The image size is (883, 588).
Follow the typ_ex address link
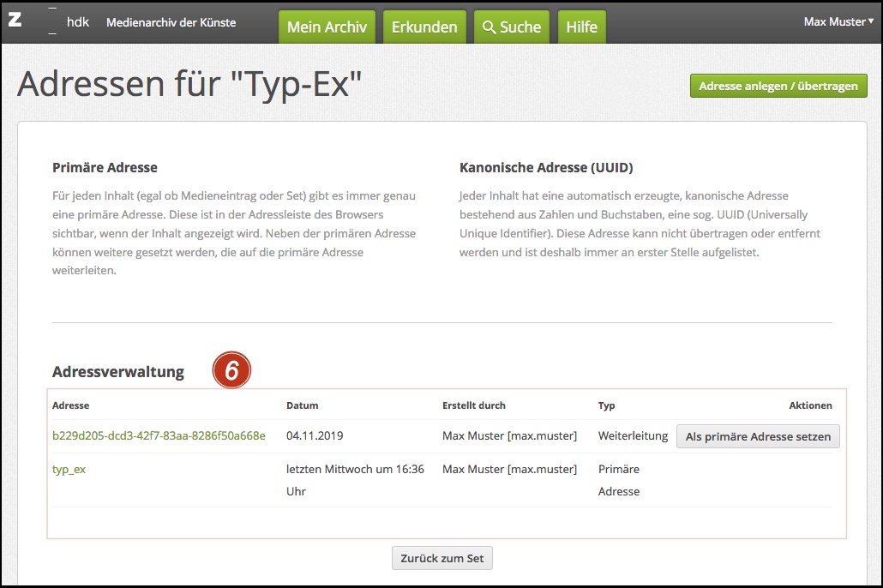(69, 469)
